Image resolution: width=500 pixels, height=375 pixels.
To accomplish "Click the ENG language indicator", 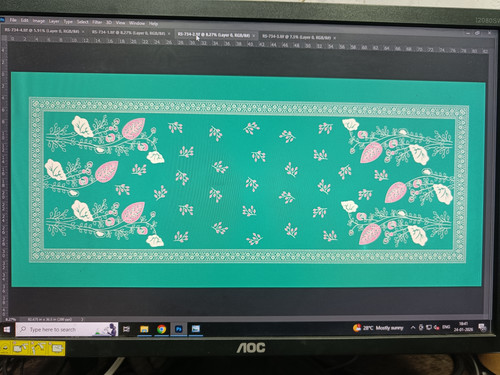I will 446,327.
